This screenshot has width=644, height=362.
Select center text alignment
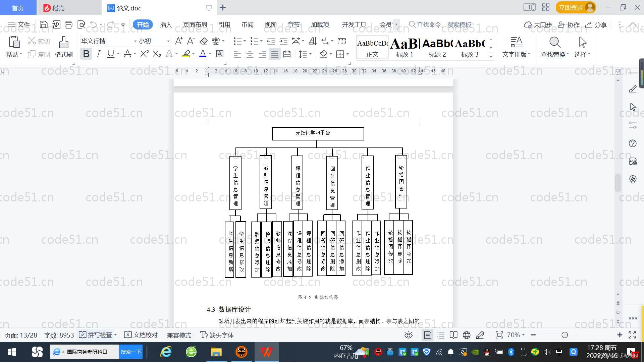tap(250, 54)
